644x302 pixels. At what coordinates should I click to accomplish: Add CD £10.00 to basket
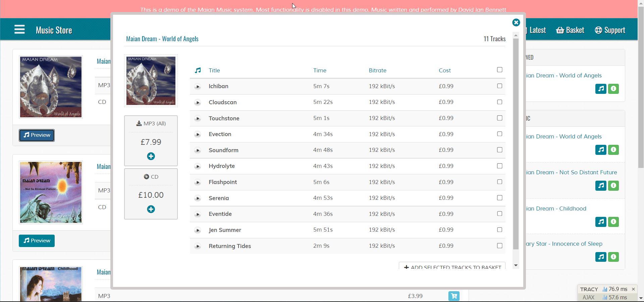click(151, 209)
